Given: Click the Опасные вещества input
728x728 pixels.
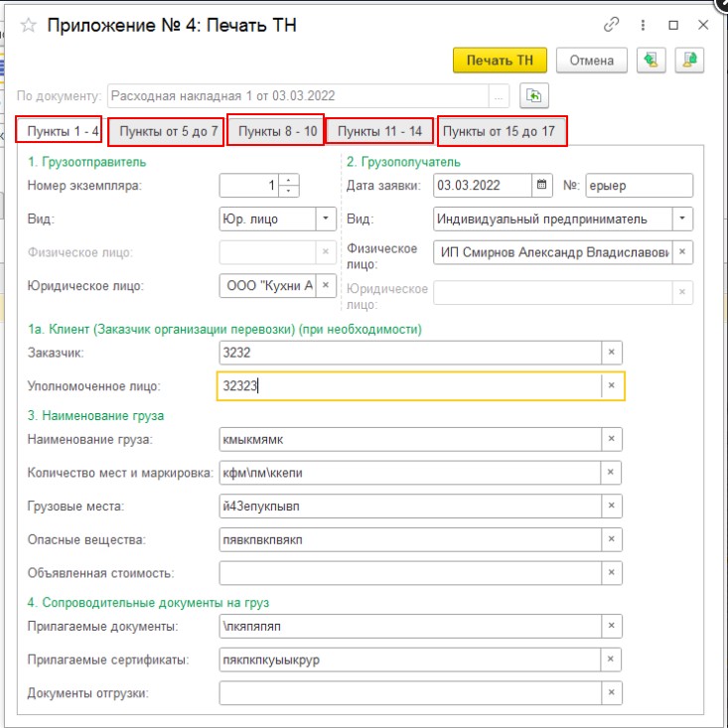Looking at the screenshot, I should 410,539.
